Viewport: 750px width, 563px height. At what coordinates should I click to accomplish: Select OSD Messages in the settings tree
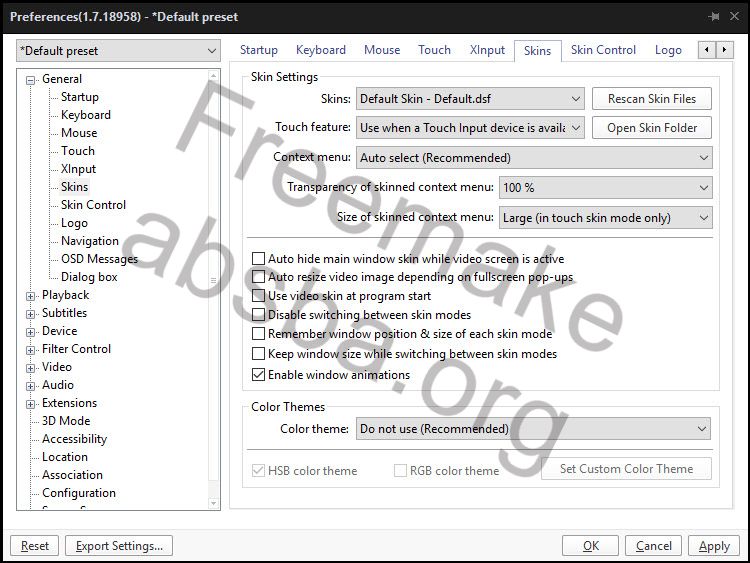coord(99,259)
